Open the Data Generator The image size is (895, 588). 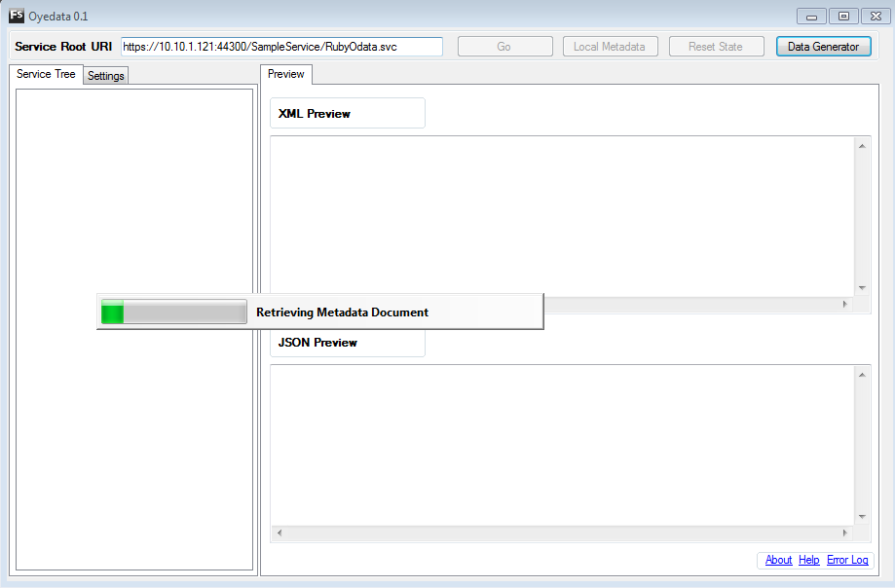[x=823, y=47]
